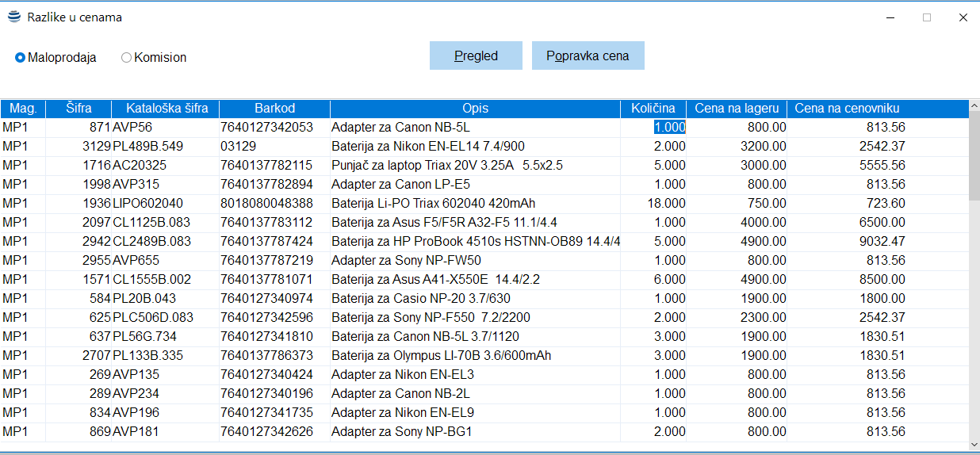The width and height of the screenshot is (980, 455).
Task: Select the Maloprodaja radio button
Action: [x=21, y=58]
